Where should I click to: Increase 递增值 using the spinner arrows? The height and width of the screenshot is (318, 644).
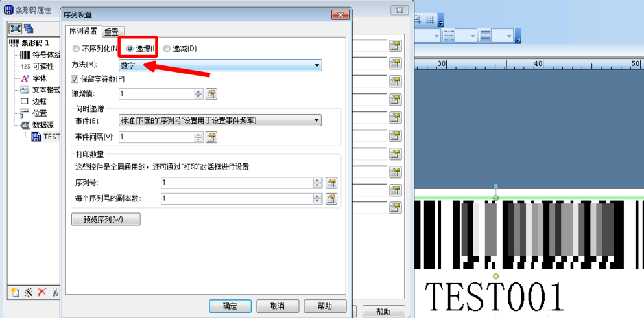click(x=199, y=92)
